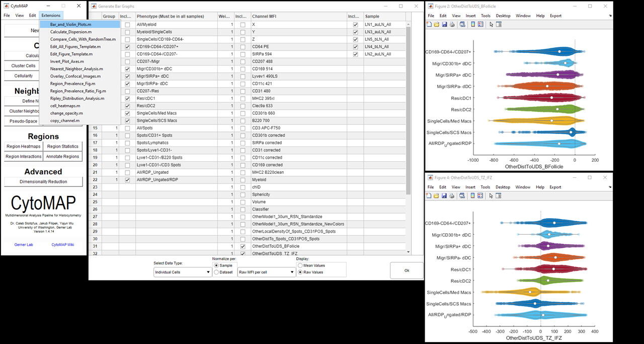
Task: Open the Select Data Type dropdown
Action: 182,272
